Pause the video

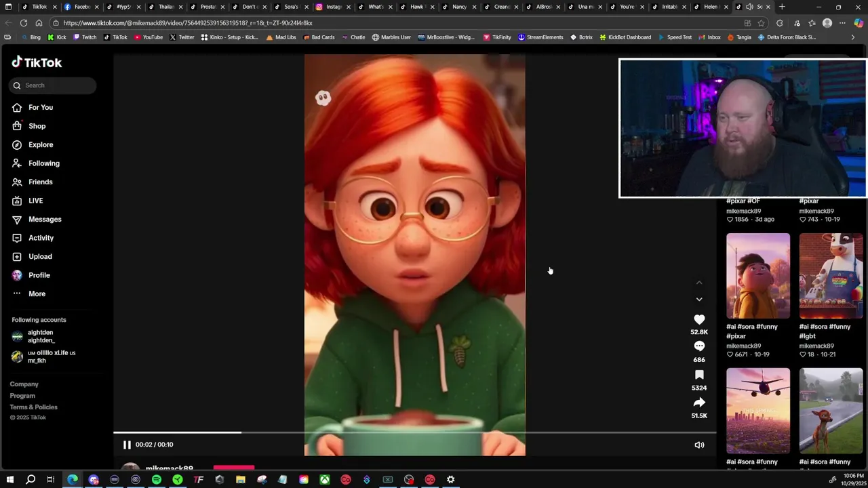[127, 445]
